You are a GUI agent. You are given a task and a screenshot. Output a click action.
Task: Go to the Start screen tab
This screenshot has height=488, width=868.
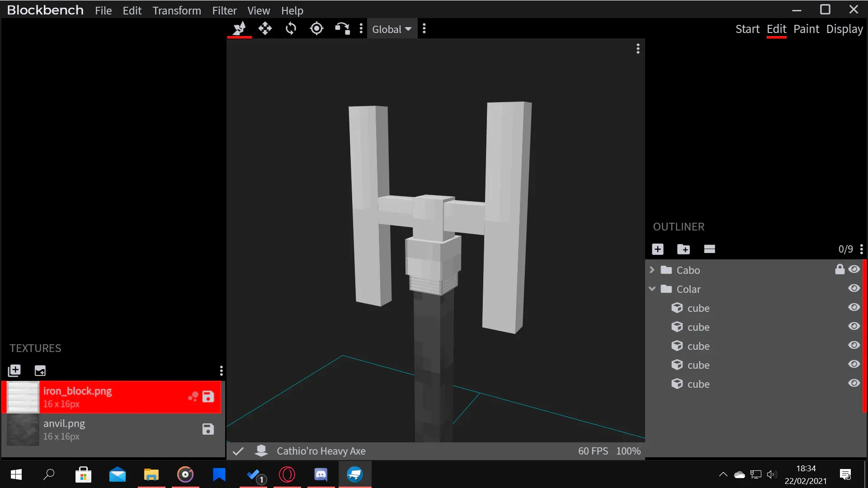[747, 29]
